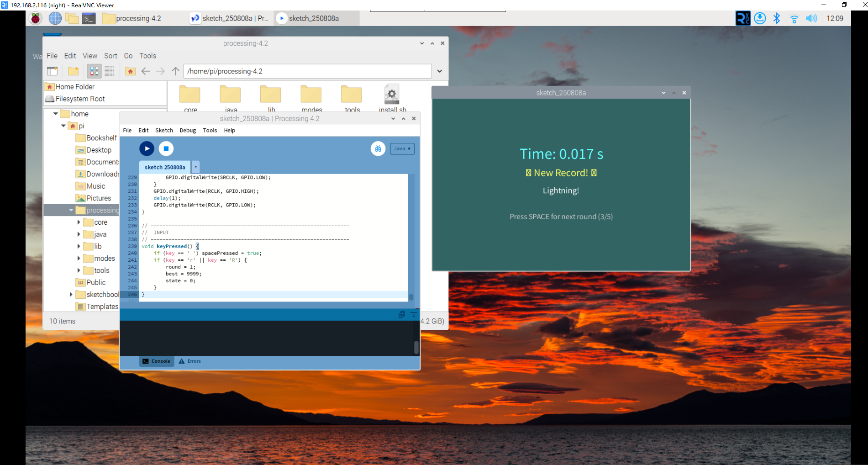This screenshot has width=868, height=465.
Task: Open the Wi-Fi network tray menu
Action: pyautogui.click(x=794, y=18)
